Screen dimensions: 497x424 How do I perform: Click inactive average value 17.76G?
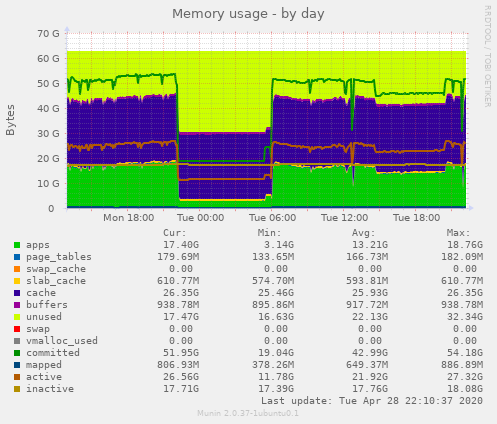(370, 389)
